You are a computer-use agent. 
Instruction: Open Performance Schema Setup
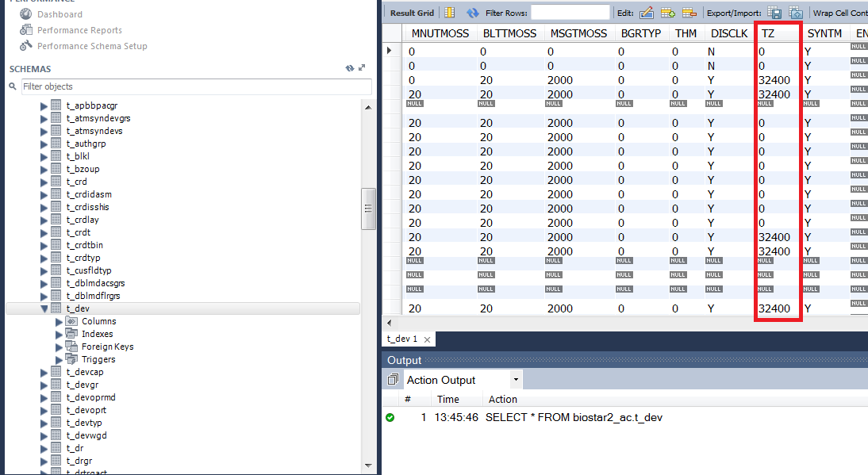coord(92,46)
